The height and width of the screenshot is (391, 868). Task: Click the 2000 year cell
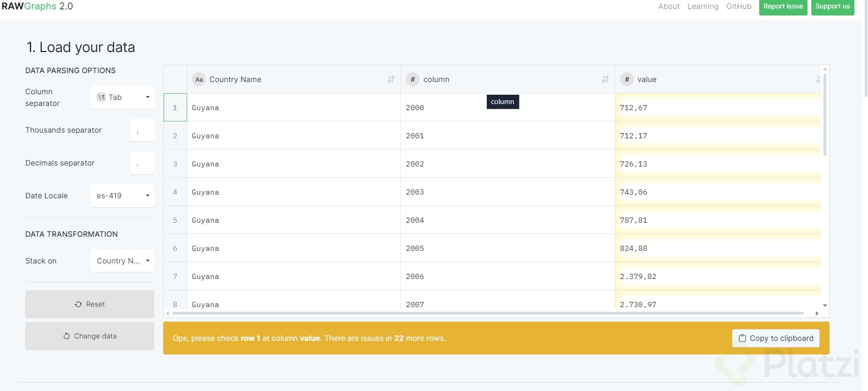508,107
